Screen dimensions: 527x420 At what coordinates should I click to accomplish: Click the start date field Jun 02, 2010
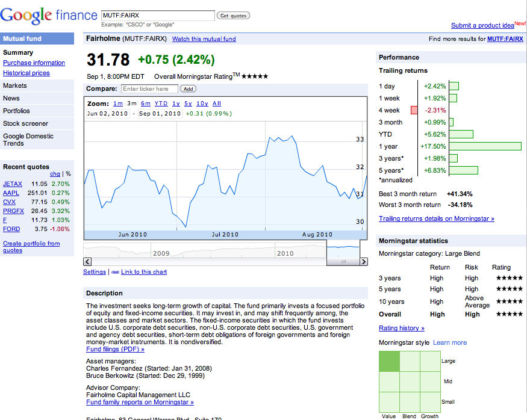[x=108, y=114]
